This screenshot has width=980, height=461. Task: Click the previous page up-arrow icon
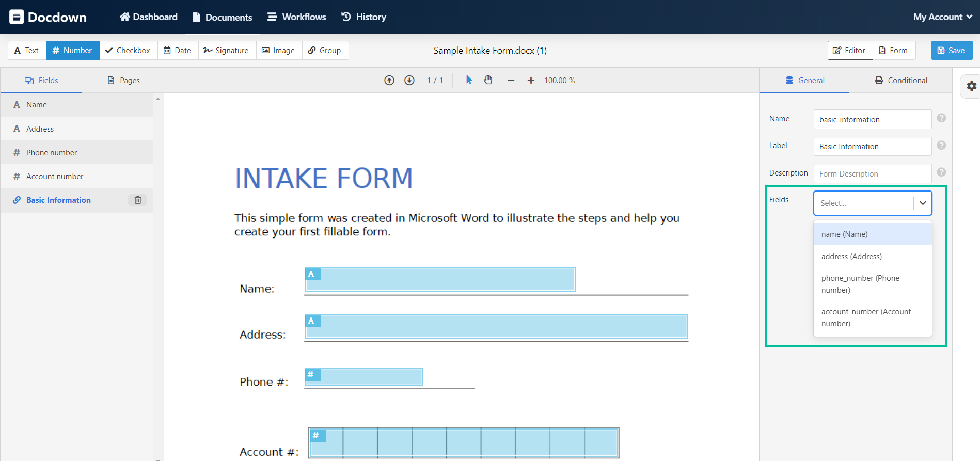389,81
